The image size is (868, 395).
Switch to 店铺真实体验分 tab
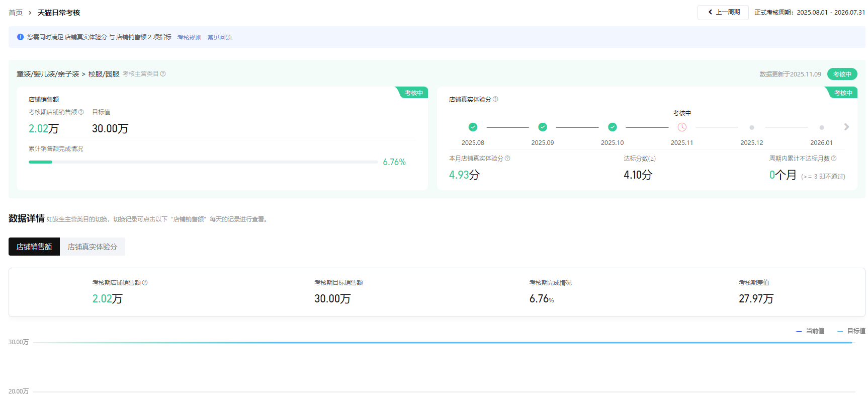pyautogui.click(x=92, y=247)
